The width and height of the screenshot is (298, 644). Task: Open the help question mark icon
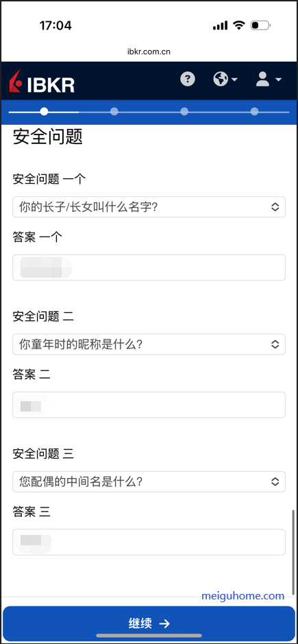(x=188, y=78)
